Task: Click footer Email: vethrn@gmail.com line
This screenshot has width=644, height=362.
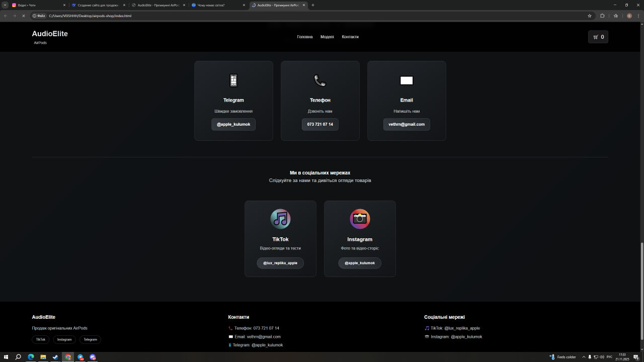Action: pos(255,337)
